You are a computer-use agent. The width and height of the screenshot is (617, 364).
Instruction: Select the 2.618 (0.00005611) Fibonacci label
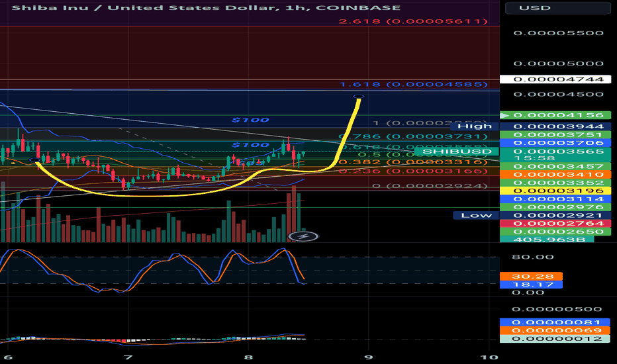[413, 21]
